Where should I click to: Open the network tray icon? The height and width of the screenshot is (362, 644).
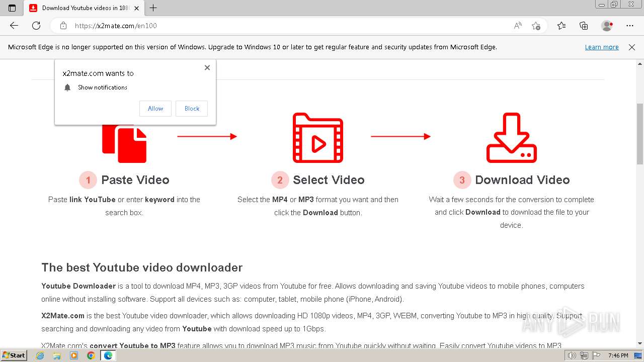pos(584,355)
